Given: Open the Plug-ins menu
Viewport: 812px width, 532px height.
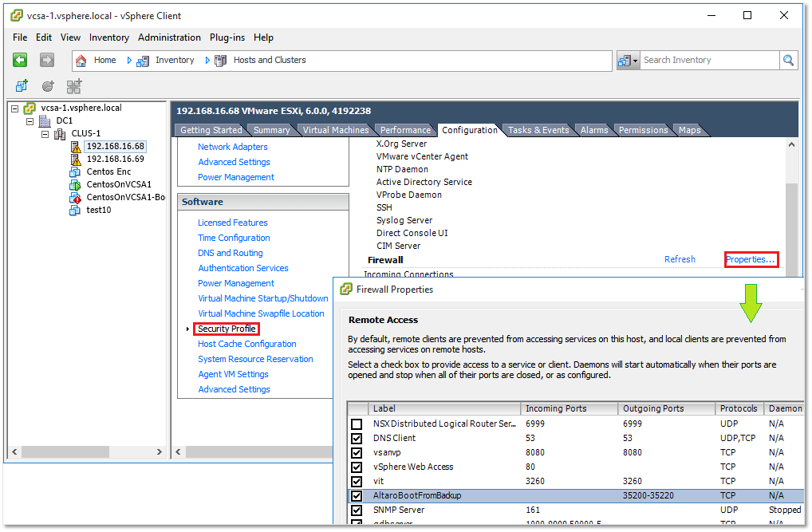Looking at the screenshot, I should click(227, 37).
